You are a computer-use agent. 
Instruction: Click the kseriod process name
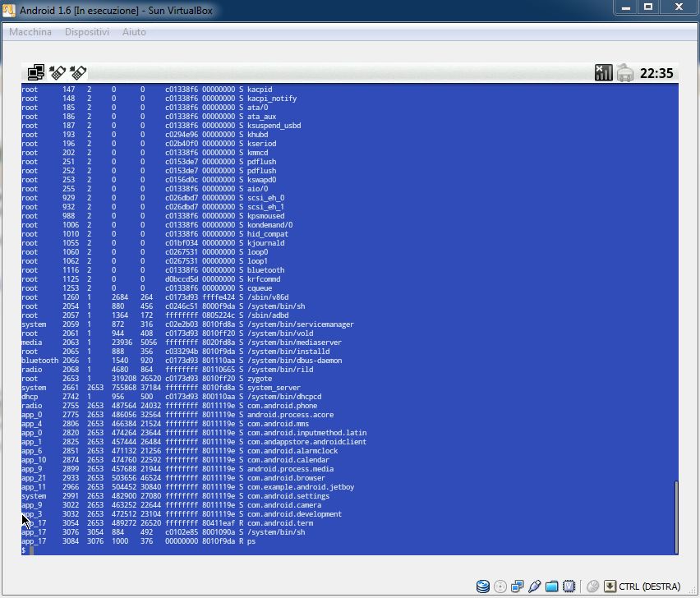pos(261,144)
